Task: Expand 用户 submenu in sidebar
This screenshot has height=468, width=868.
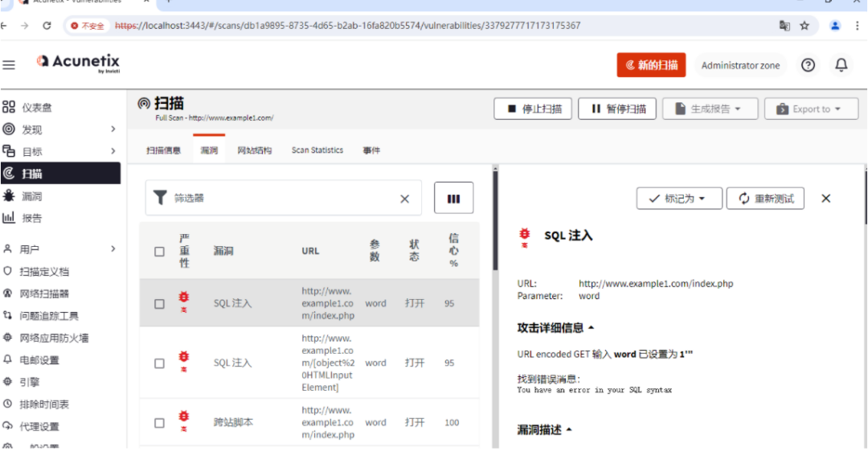Action: pyautogui.click(x=113, y=248)
